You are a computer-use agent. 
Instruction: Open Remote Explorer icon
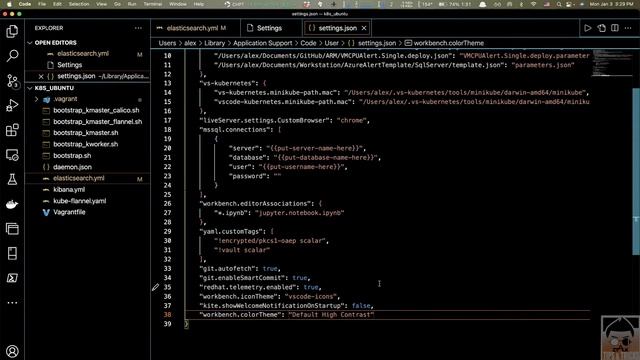point(12,155)
